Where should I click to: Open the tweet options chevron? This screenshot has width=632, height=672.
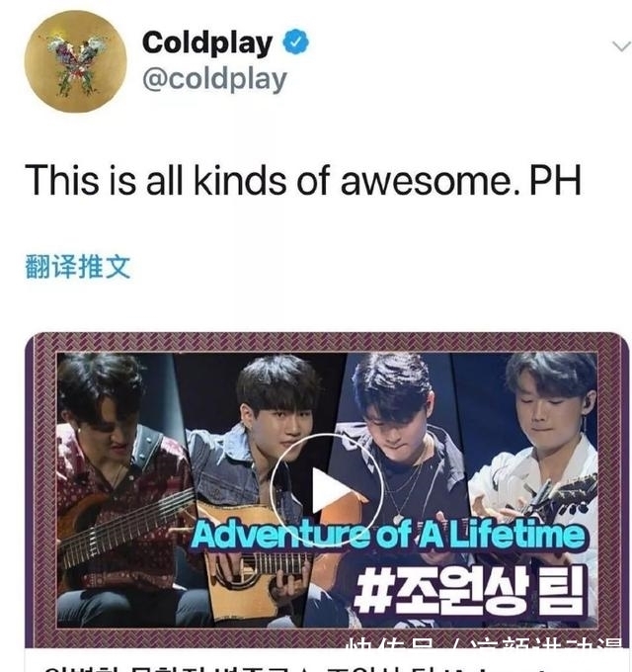621,45
